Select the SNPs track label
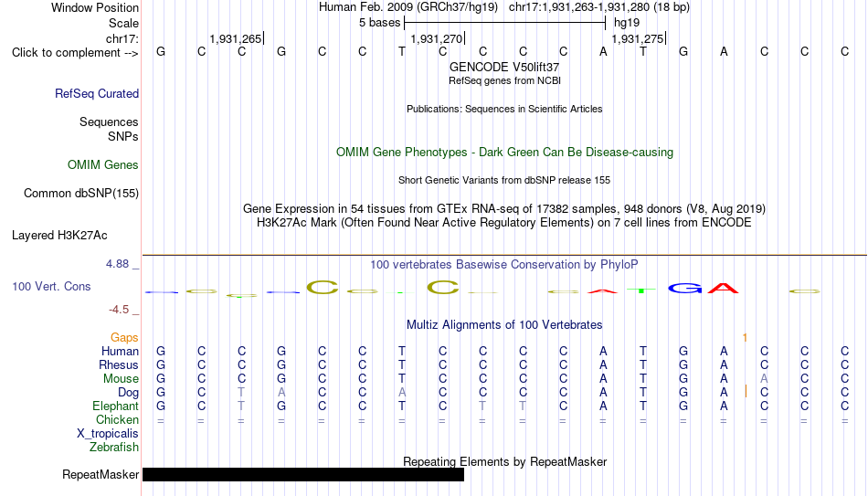This screenshot has width=868, height=496. click(123, 136)
